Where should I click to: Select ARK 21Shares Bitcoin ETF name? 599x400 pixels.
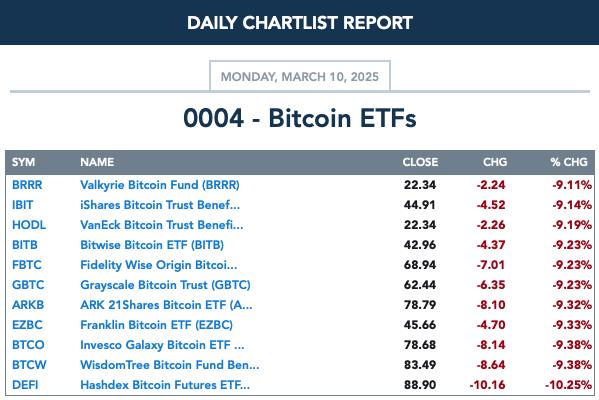pos(166,305)
